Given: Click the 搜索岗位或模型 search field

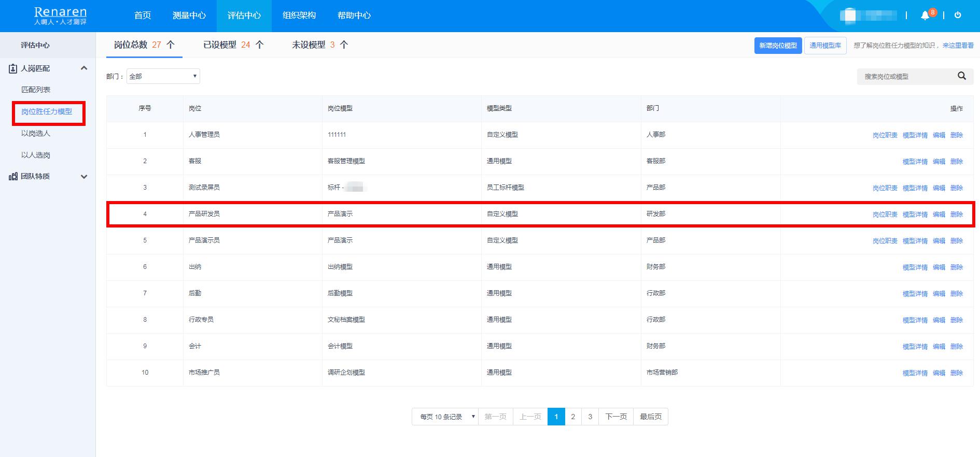Looking at the screenshot, I should pos(905,77).
